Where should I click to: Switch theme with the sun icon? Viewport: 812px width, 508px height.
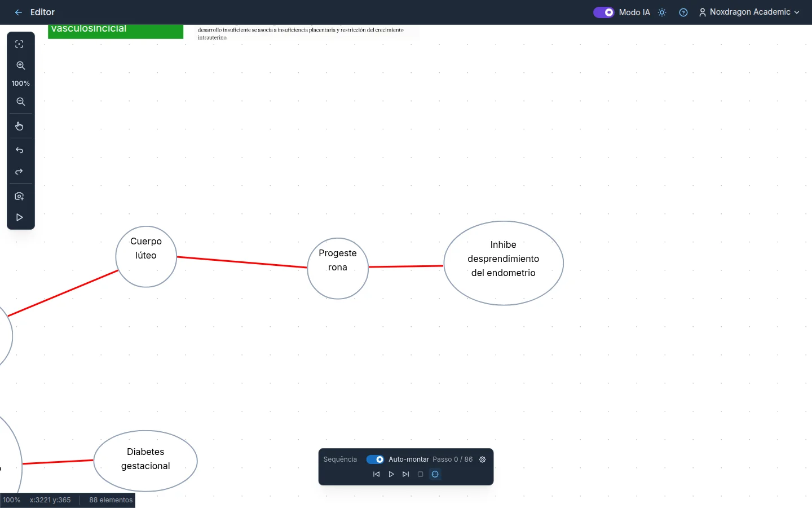click(662, 12)
